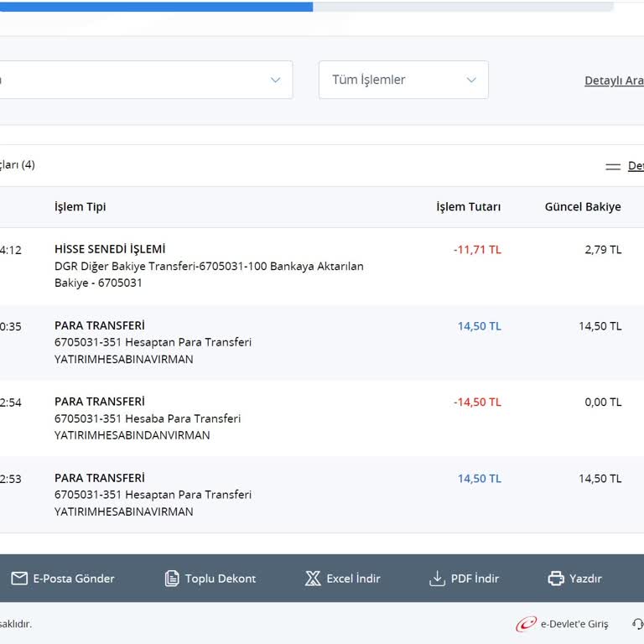The width and height of the screenshot is (644, 644).
Task: Click the Yazdır printer icon
Action: point(556,579)
